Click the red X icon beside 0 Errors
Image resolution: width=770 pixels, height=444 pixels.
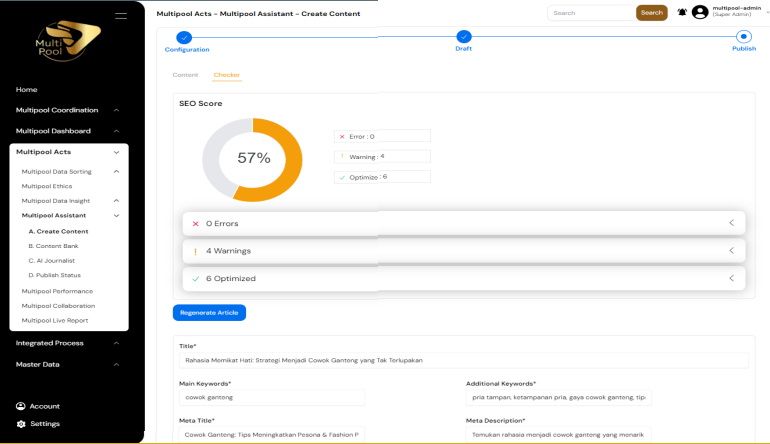point(195,223)
